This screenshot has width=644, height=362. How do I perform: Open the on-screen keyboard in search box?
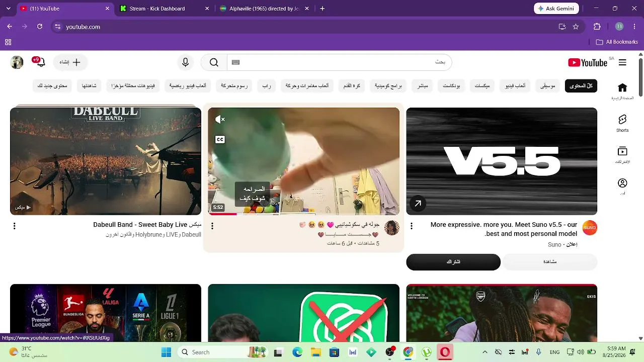[x=235, y=62]
